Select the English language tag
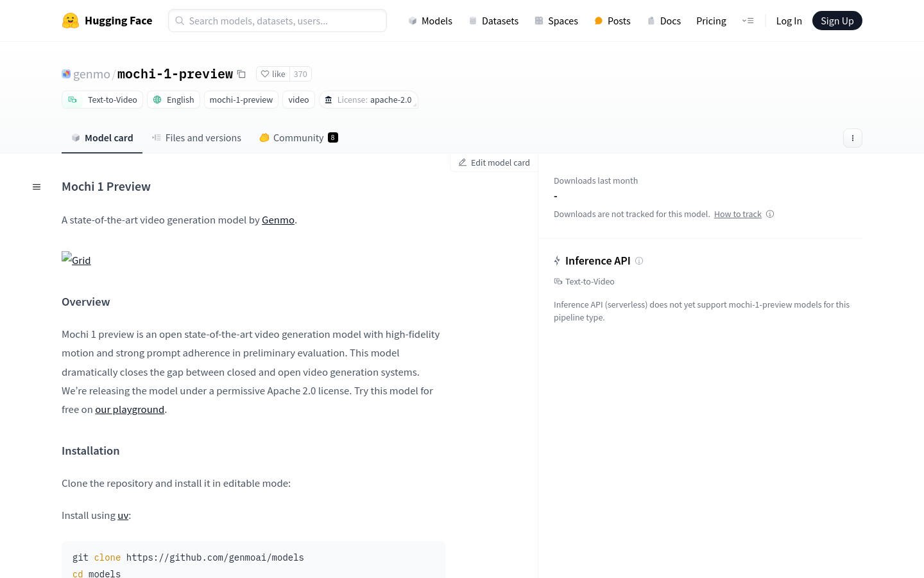The height and width of the screenshot is (578, 924). tap(173, 100)
